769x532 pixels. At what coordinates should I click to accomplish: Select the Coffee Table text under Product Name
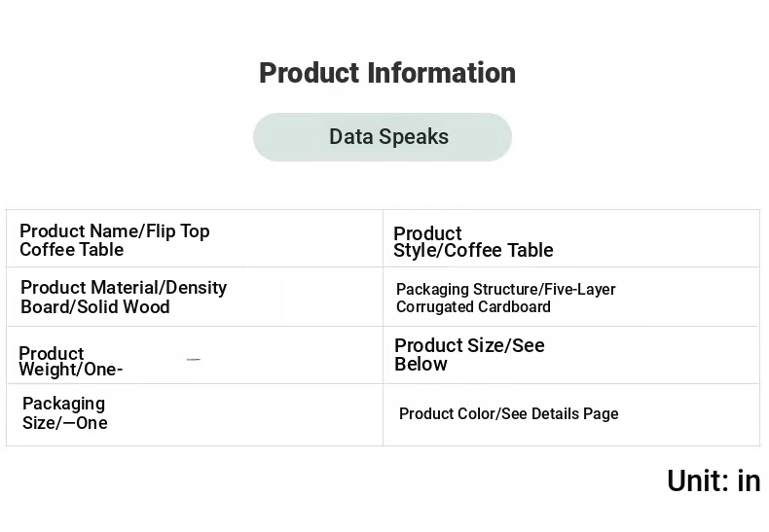tap(72, 250)
